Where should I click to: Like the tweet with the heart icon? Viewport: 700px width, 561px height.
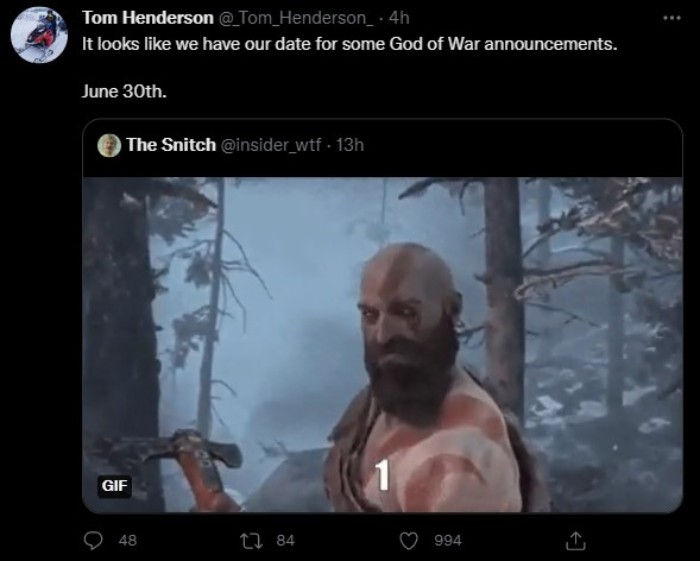click(x=408, y=540)
